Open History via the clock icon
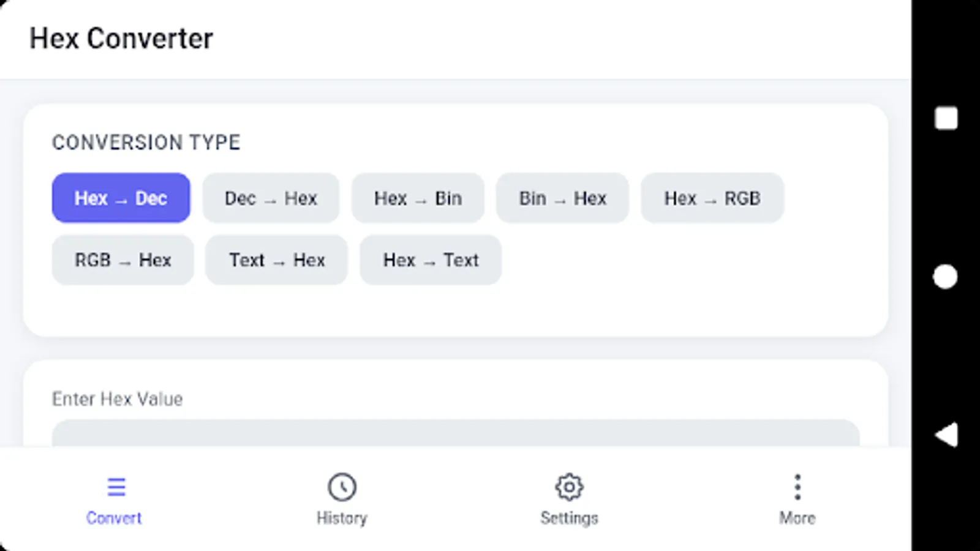The image size is (980, 551). point(342,487)
